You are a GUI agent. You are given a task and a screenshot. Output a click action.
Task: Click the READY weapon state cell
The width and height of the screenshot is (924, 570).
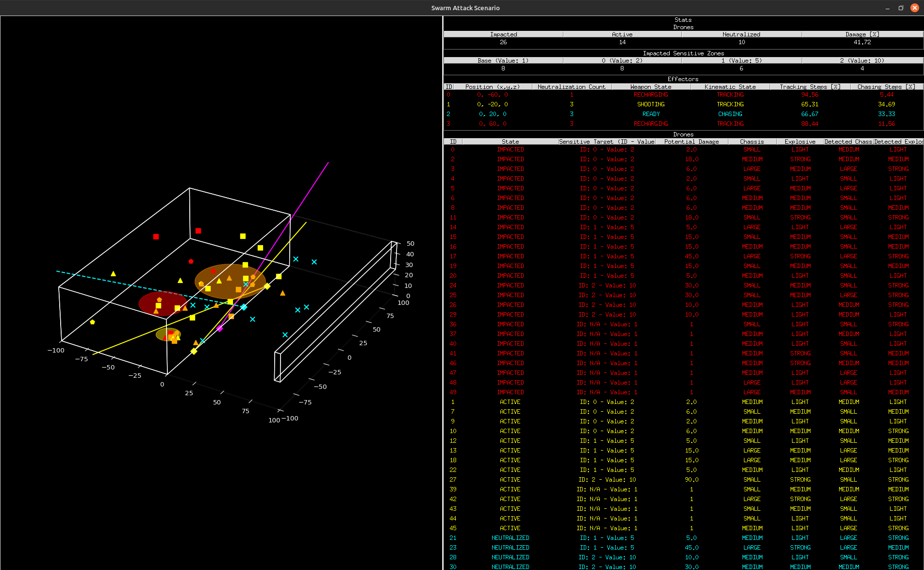(651, 114)
